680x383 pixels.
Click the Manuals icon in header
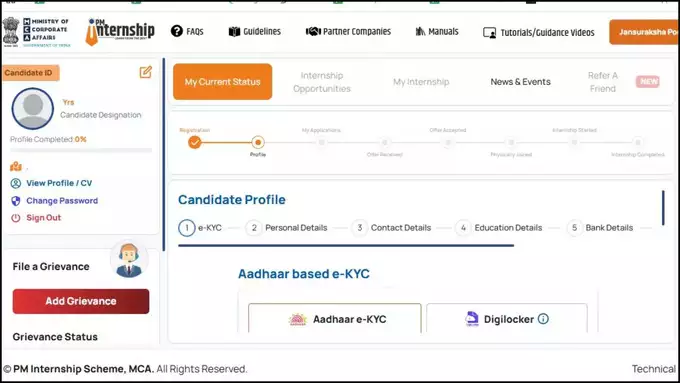click(x=420, y=31)
